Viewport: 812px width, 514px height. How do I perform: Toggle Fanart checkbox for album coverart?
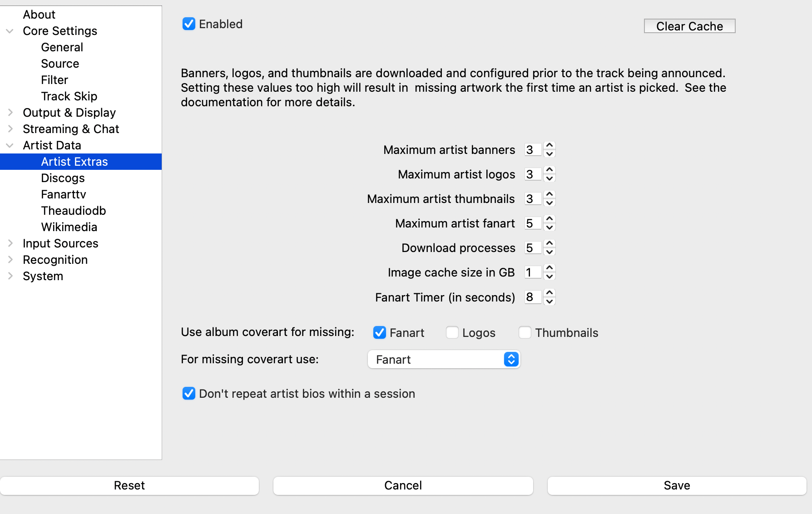click(380, 332)
